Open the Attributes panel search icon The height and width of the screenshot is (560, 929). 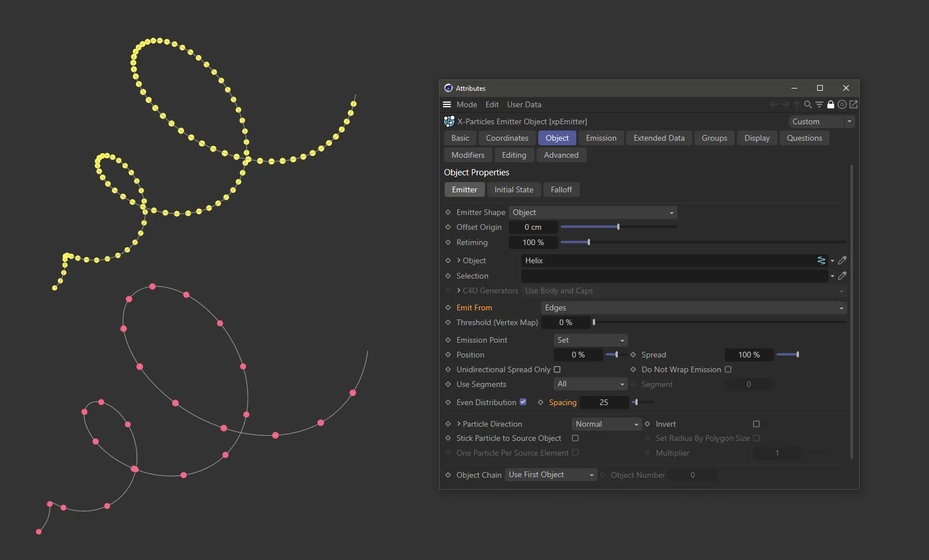[807, 104]
